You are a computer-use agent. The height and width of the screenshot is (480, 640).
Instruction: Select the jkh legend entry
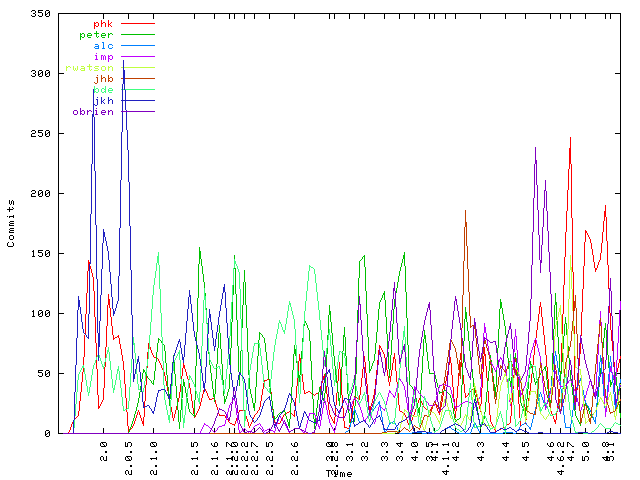coord(103,101)
